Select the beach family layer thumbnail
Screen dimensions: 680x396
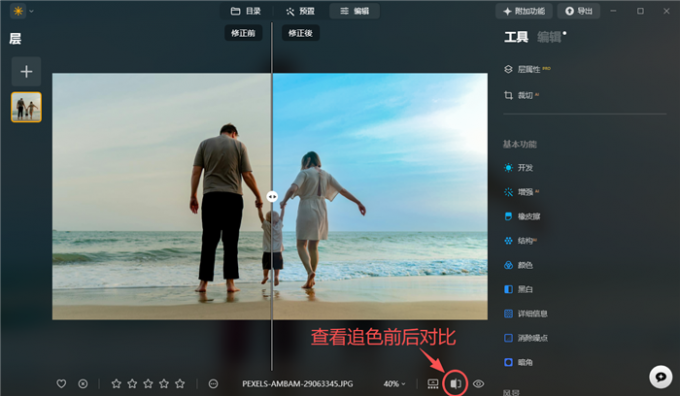[x=26, y=107]
